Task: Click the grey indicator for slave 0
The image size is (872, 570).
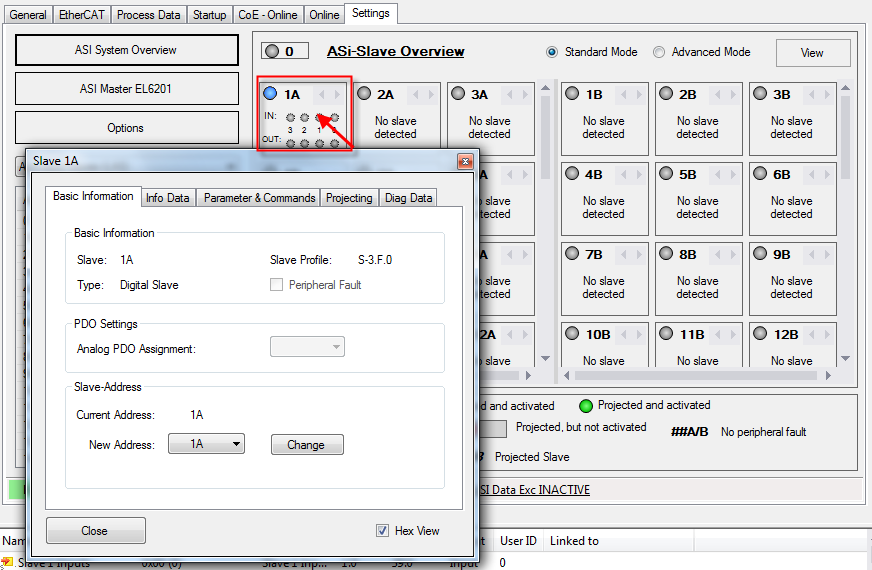Action: (x=272, y=51)
